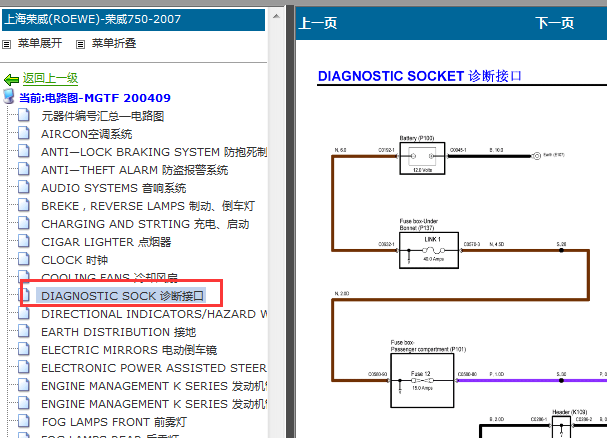Select DIAGNOSTIC SOCK 诊断接口 entry
The width and height of the screenshot is (607, 438).
click(122, 296)
